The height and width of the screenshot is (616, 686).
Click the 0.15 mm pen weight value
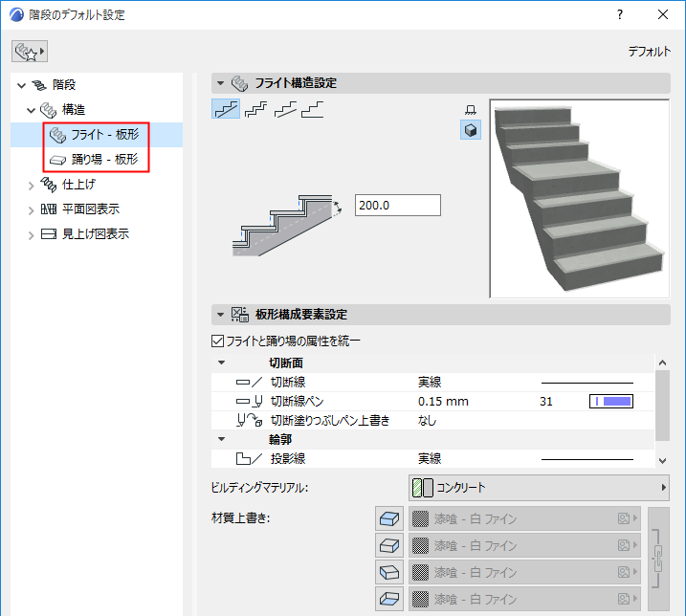coord(443,401)
